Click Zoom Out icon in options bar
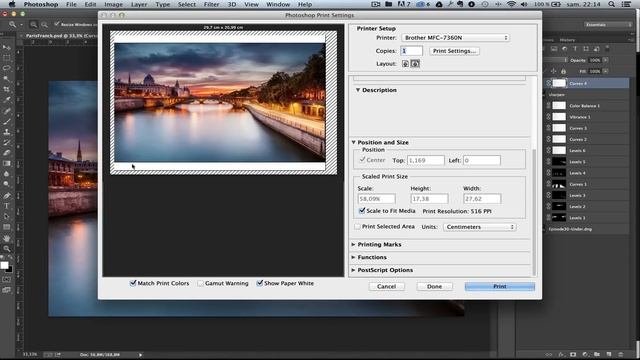Viewport: 640px width, 360px height. [44, 25]
